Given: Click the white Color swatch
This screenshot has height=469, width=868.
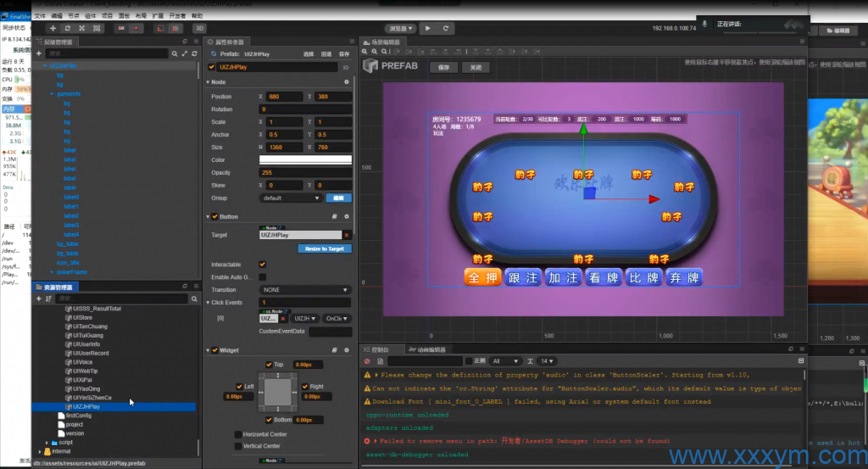Looking at the screenshot, I should tap(305, 159).
